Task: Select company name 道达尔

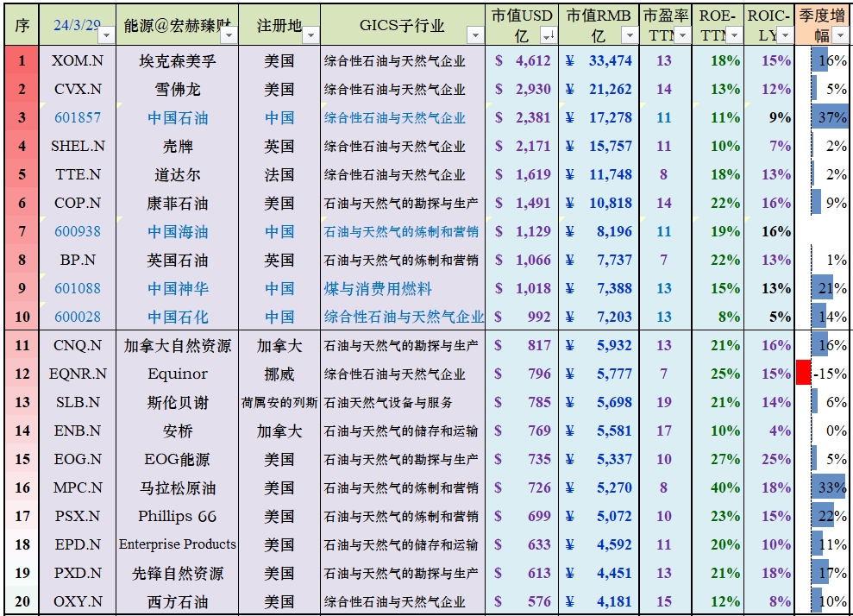Action: point(178,174)
